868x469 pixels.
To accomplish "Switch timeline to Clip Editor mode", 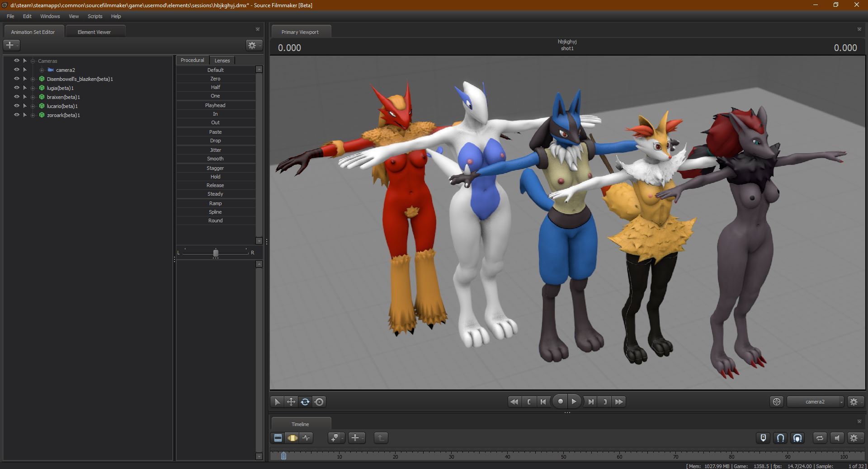I will coord(278,438).
